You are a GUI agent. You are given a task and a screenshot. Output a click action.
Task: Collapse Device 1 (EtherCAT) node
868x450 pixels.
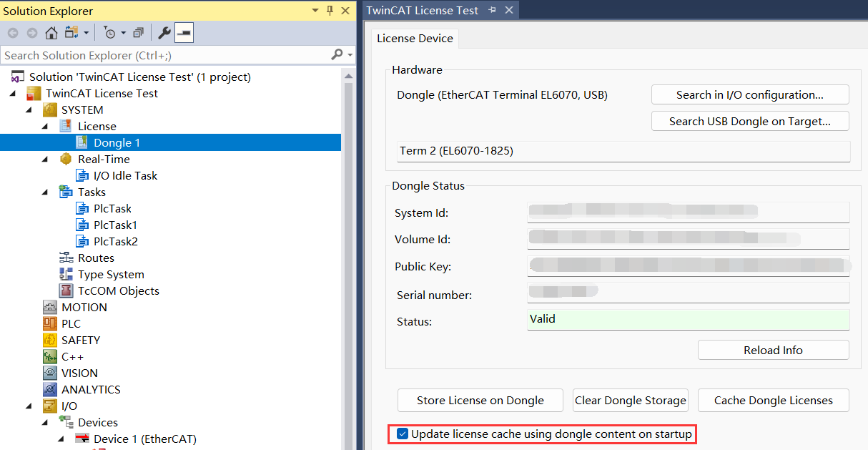(x=62, y=439)
